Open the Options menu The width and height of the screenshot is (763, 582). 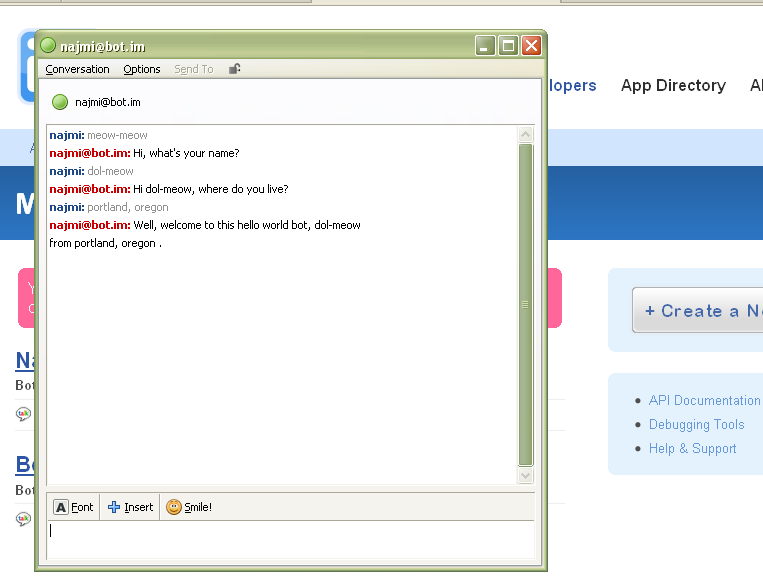(x=142, y=70)
